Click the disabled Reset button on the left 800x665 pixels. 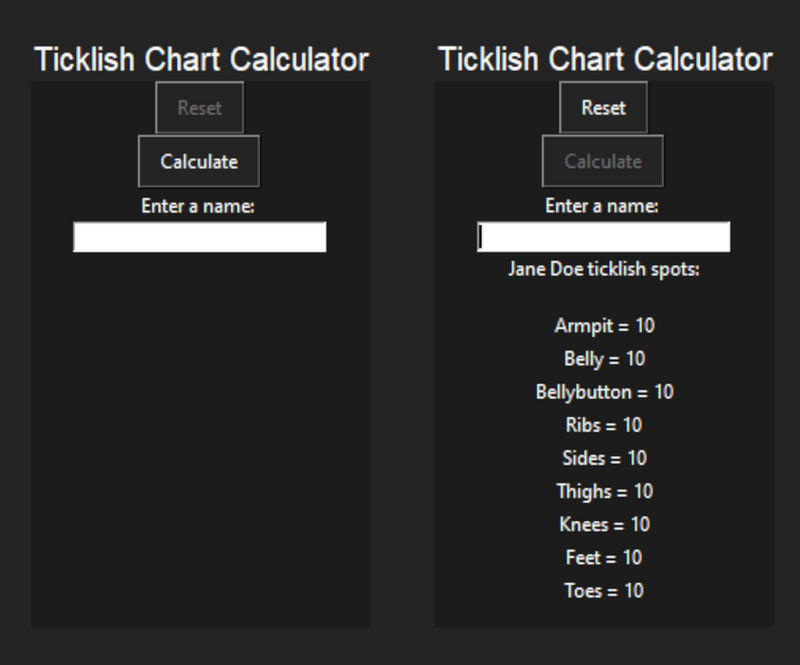coord(198,107)
